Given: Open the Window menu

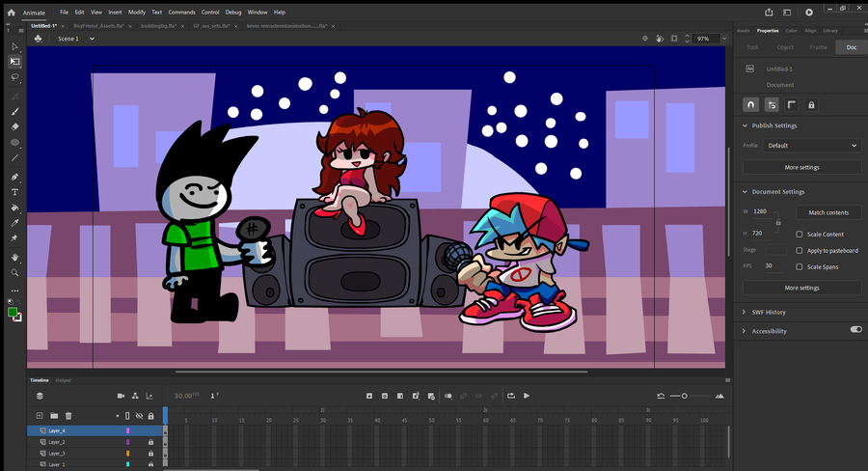Looking at the screenshot, I should coord(258,13).
